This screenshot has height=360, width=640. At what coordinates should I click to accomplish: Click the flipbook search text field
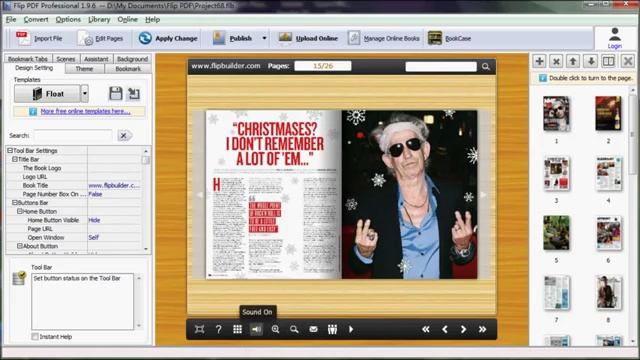pyautogui.click(x=441, y=66)
